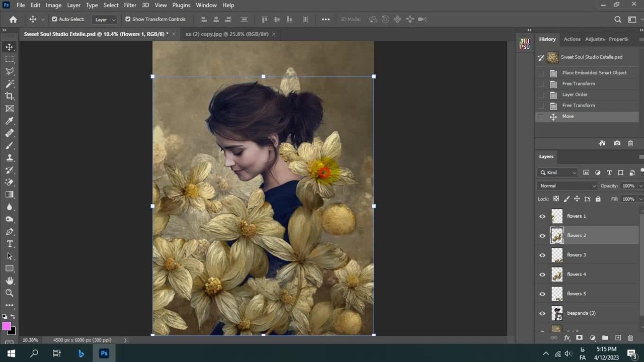Select the Hand tool

pos(10,281)
